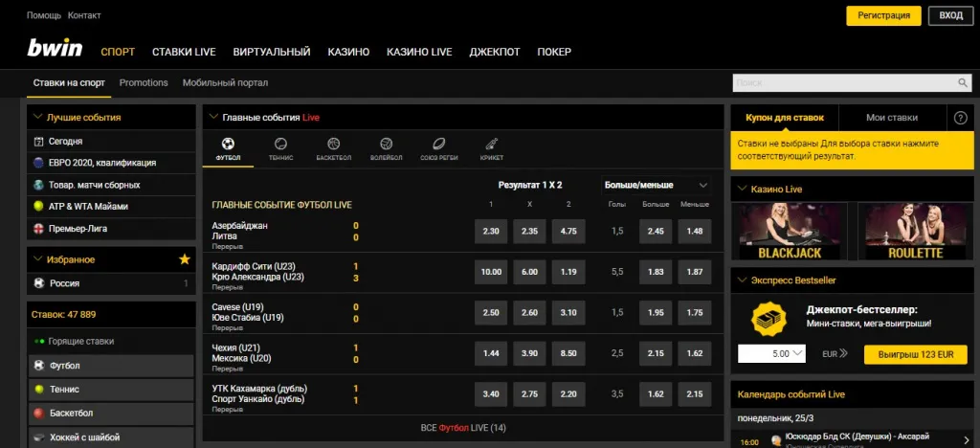Click the soccer ball icon beside Россия
This screenshot has width=980, height=448.
(x=38, y=283)
